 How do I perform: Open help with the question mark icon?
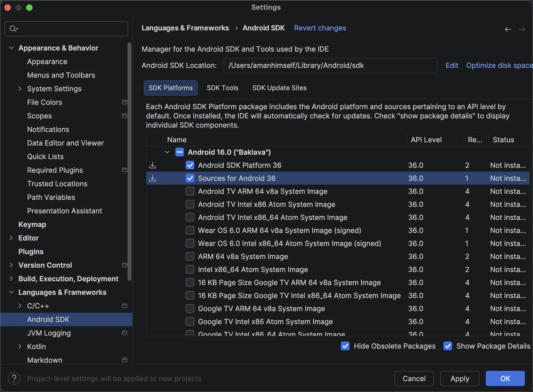point(14,378)
